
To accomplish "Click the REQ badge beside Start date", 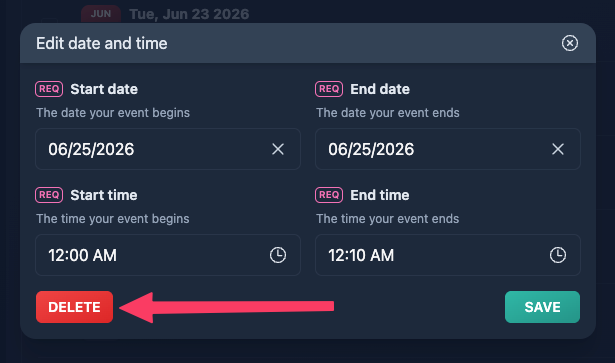I will click(x=49, y=89).
